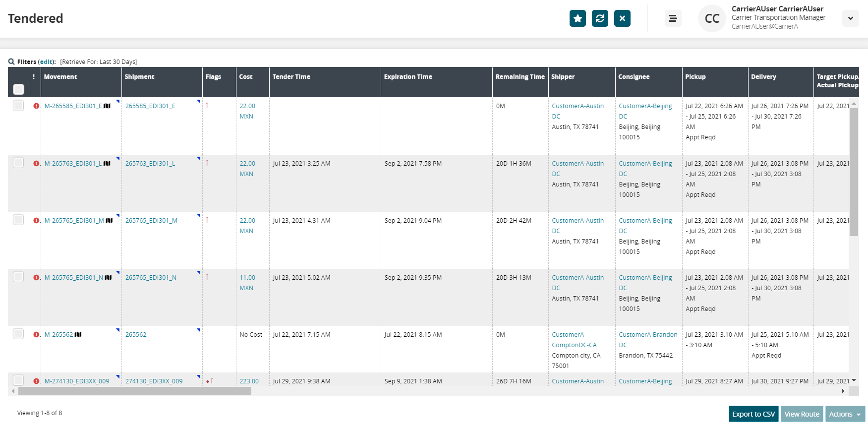Click map icon beside movement M-265562

(78, 335)
